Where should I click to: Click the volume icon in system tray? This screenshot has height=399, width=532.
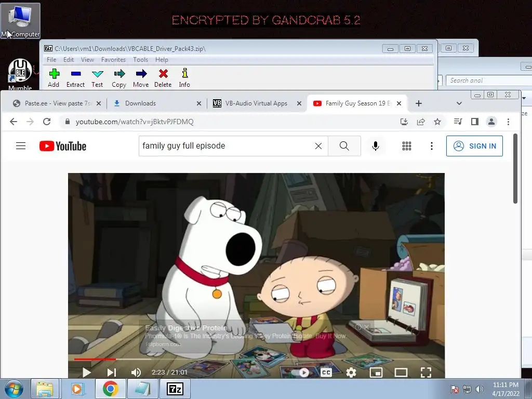480,389
